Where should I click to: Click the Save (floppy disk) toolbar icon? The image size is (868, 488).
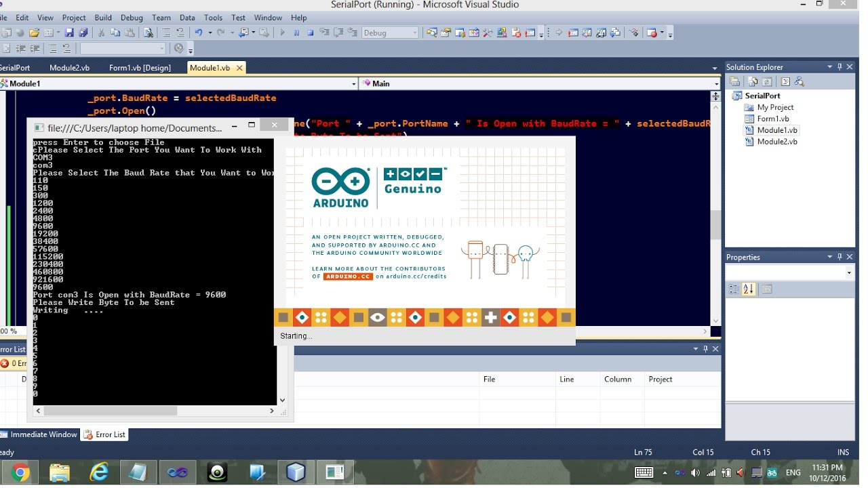(x=69, y=33)
